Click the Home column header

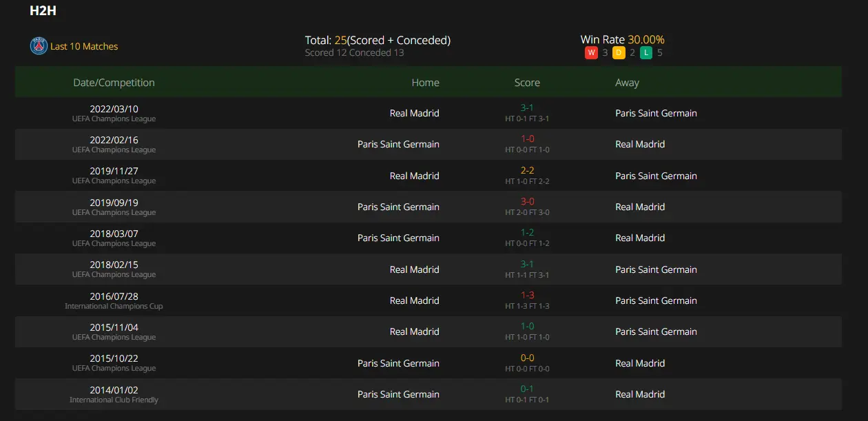pos(425,83)
